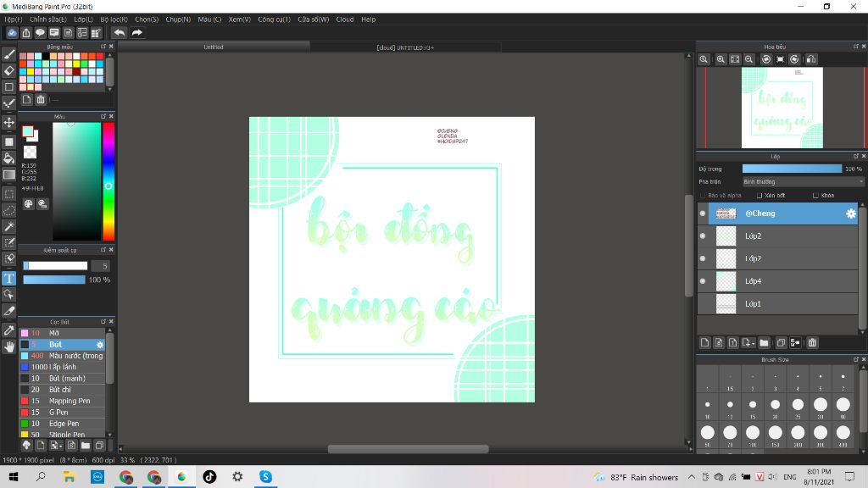This screenshot has width=868, height=488.
Task: Open Skype from the Windows taskbar
Action: point(265,476)
